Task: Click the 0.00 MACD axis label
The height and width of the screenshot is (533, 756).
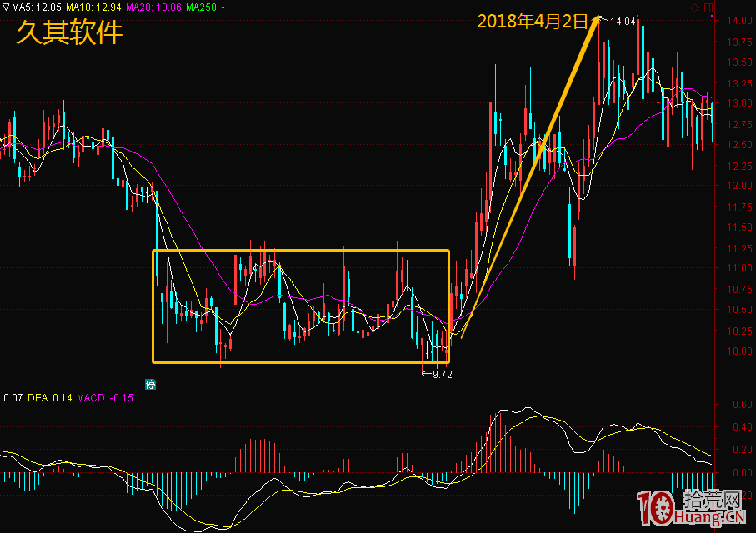Action: [743, 473]
